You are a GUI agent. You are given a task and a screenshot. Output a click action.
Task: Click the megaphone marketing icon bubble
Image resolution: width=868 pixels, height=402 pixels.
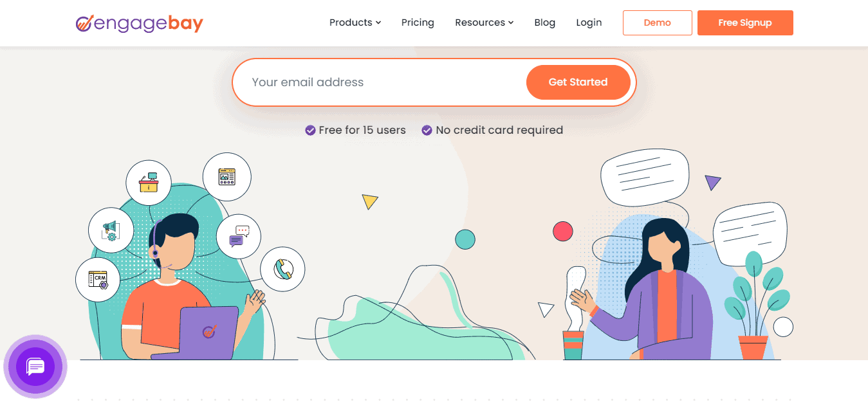click(x=111, y=230)
